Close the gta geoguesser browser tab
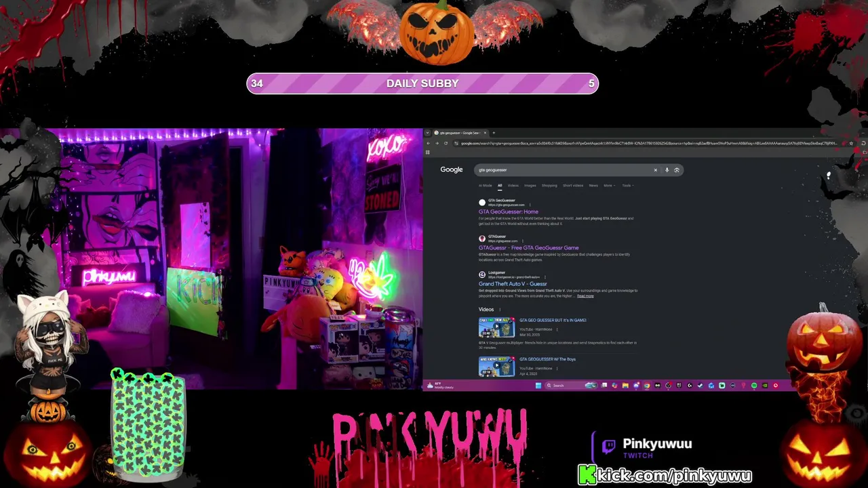The width and height of the screenshot is (868, 488). [x=485, y=133]
